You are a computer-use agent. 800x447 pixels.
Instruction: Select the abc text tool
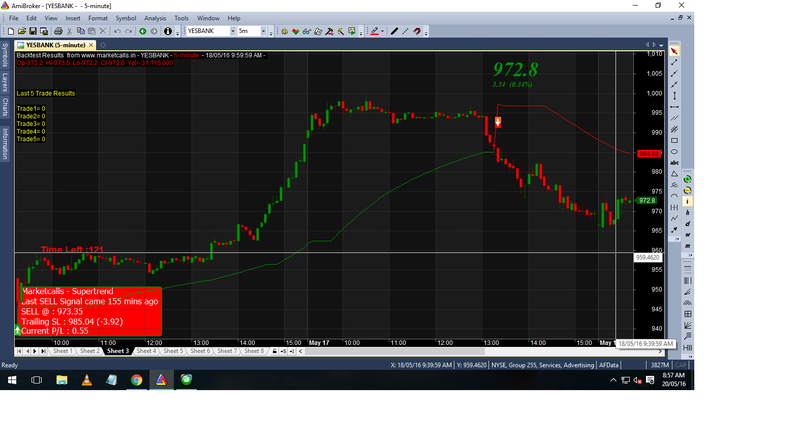[x=674, y=163]
